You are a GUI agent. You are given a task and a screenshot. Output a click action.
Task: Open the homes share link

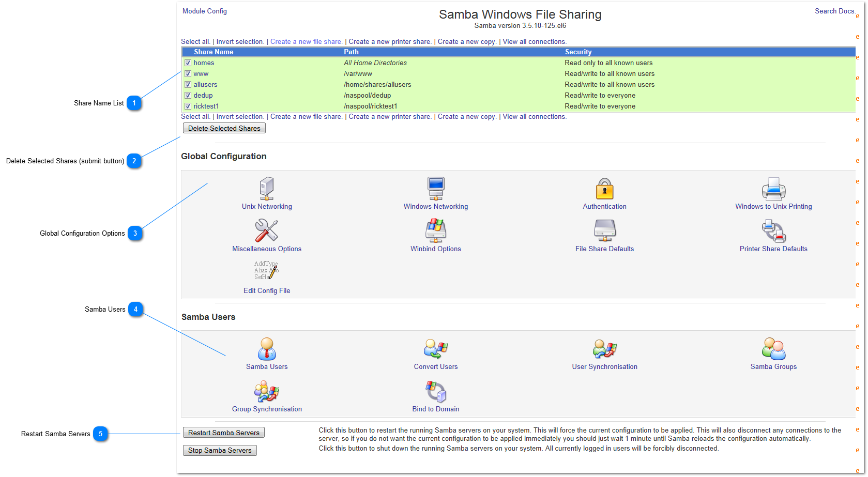[204, 63]
